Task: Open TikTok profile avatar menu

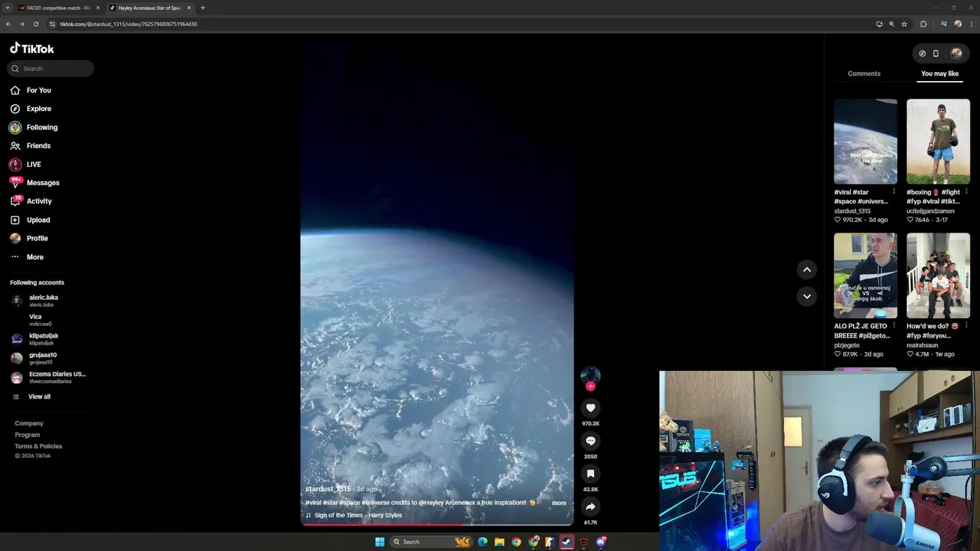Action: click(955, 53)
